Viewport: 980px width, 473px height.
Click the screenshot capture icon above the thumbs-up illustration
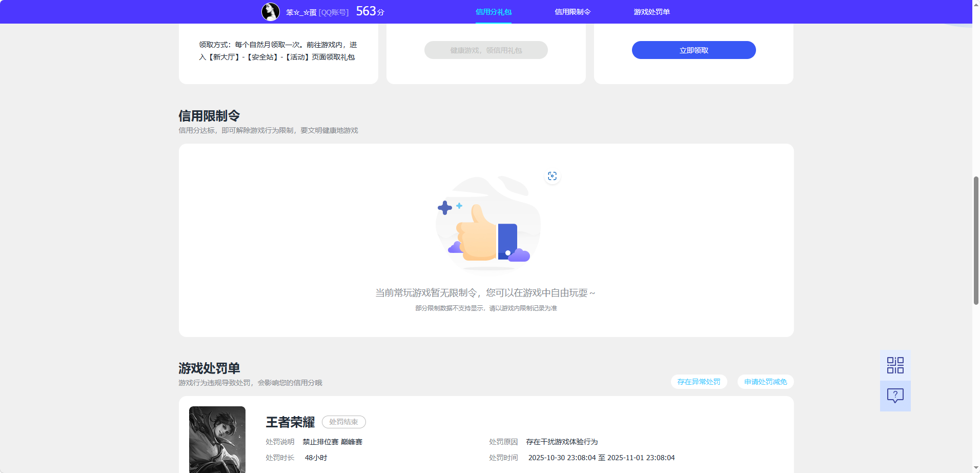(552, 176)
